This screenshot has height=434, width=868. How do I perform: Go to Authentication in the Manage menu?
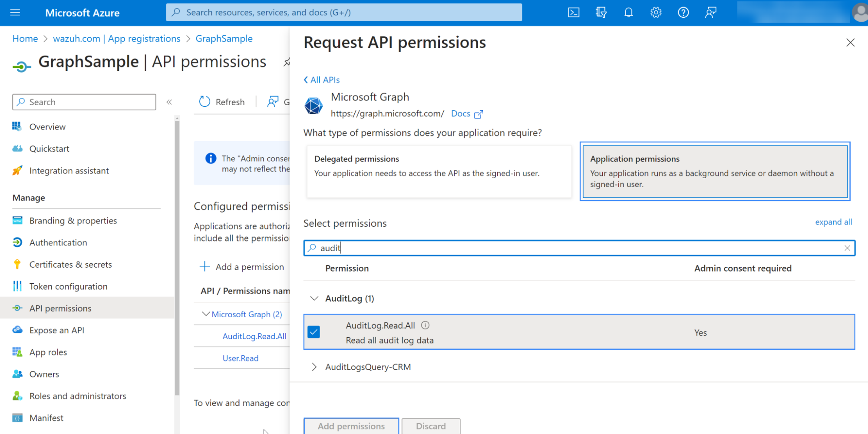pyautogui.click(x=58, y=242)
